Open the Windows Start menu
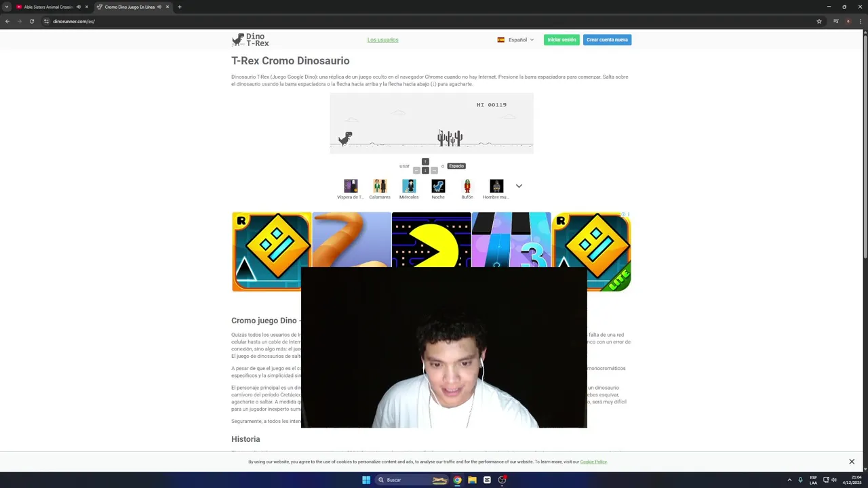Viewport: 868px width, 488px height. pos(366,480)
